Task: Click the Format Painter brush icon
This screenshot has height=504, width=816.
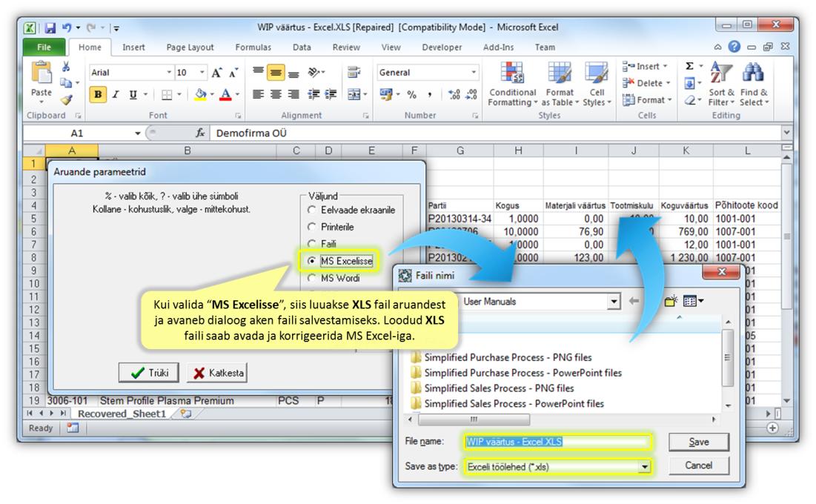Action: [65, 99]
